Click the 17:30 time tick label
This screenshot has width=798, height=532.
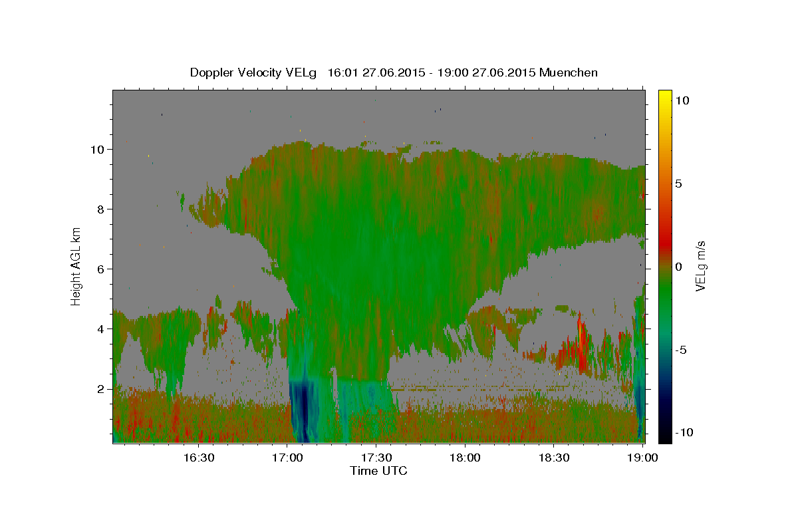[376, 458]
